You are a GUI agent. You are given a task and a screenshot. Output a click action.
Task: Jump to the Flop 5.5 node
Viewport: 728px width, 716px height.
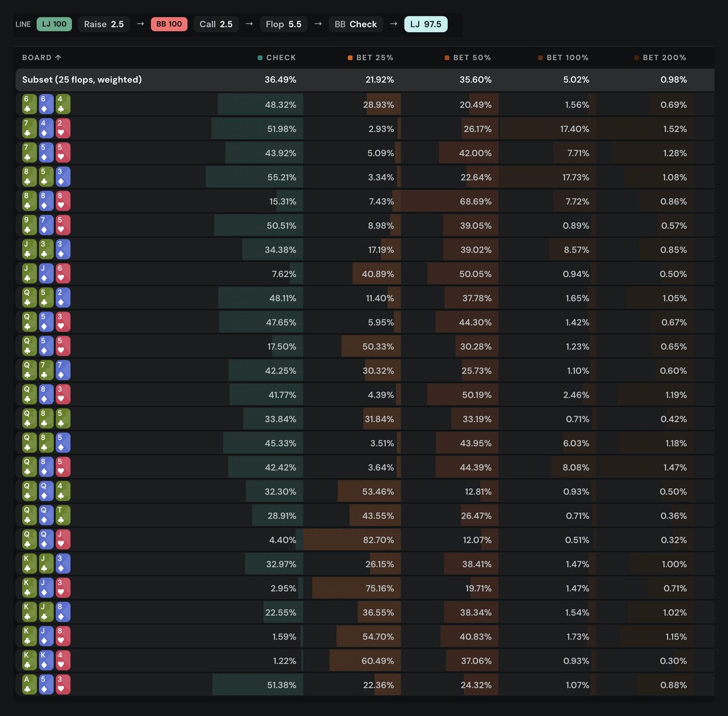pos(283,24)
